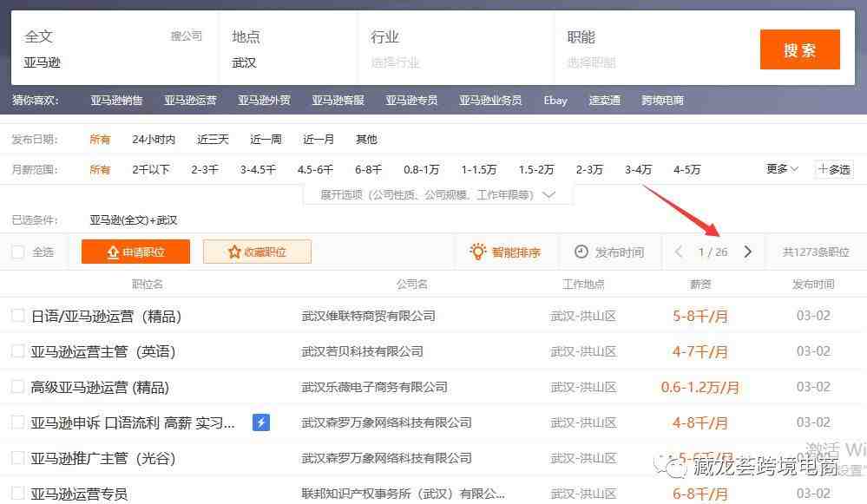Select the 亚马逊专员 suggestion

coord(411,100)
